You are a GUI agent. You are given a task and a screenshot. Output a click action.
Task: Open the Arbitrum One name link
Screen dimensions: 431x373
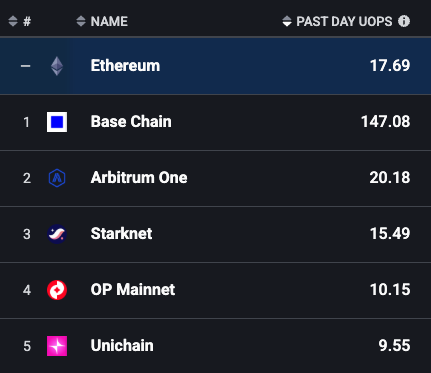pos(139,177)
